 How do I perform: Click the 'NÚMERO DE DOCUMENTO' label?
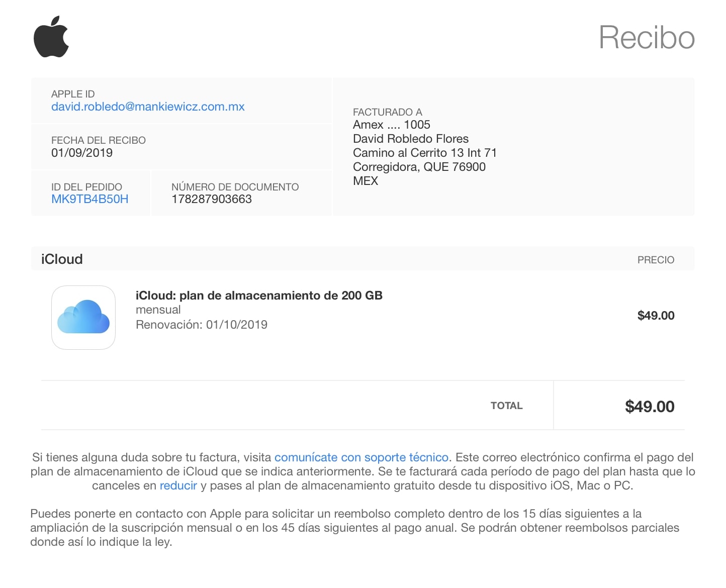(x=235, y=187)
